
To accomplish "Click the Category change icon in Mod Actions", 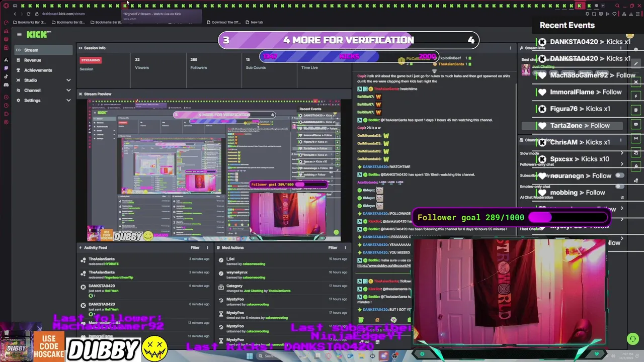I will coord(221,287).
